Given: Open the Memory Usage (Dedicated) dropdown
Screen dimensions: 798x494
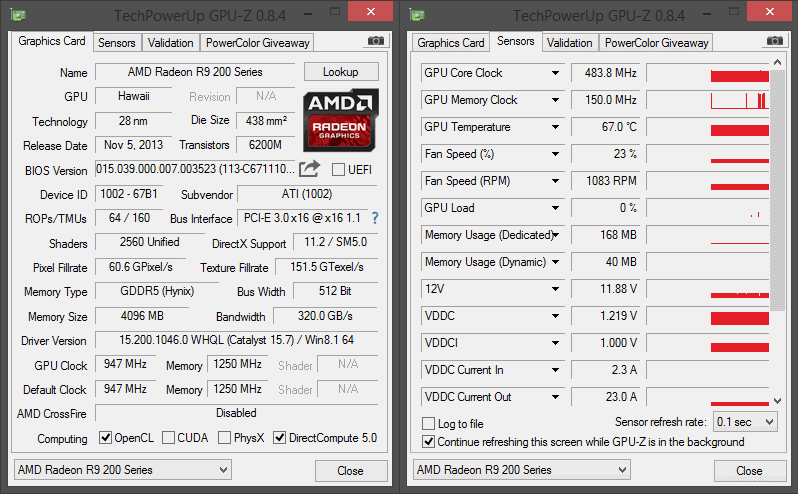Looking at the screenshot, I should click(555, 235).
